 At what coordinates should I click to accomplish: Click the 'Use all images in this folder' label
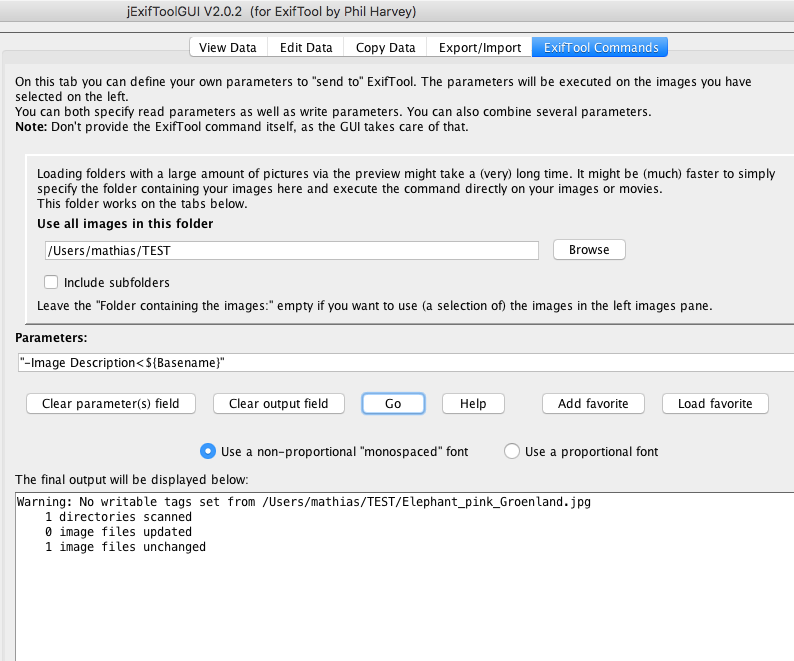[x=125, y=224]
